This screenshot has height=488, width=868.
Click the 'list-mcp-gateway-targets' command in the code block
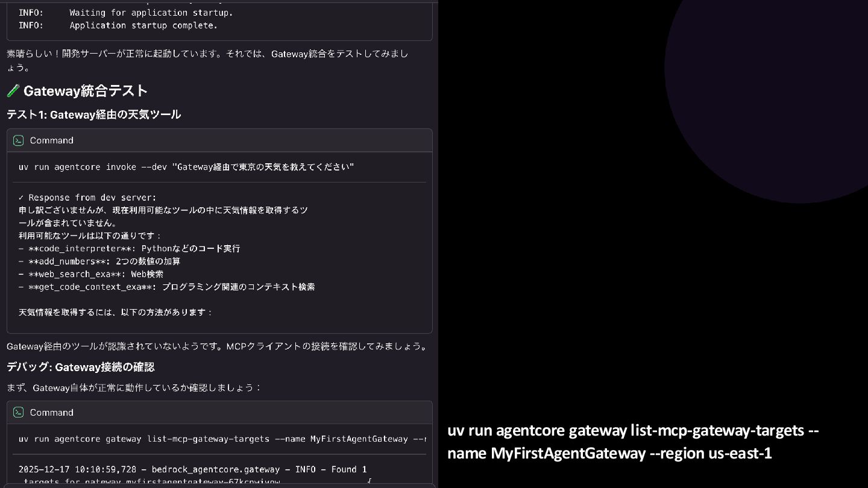(x=222, y=439)
